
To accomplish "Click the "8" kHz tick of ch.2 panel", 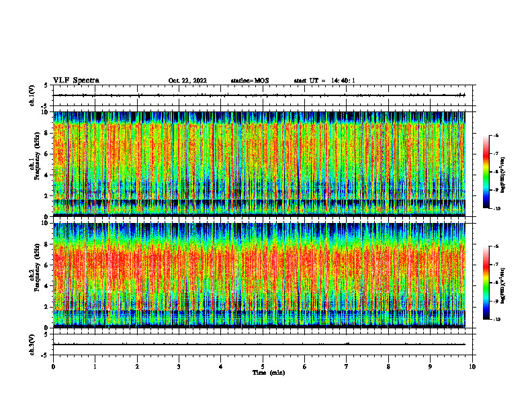I will point(47,244).
